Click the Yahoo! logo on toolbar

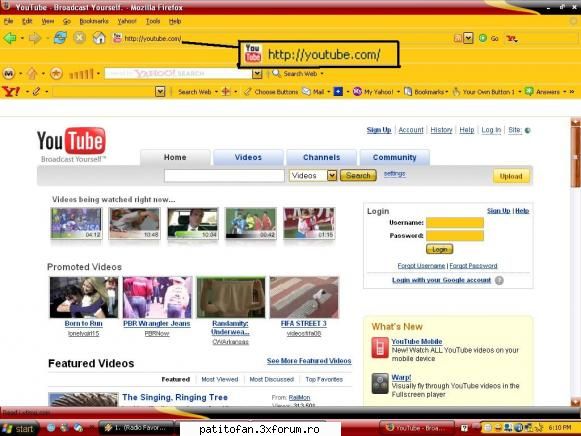[11, 91]
